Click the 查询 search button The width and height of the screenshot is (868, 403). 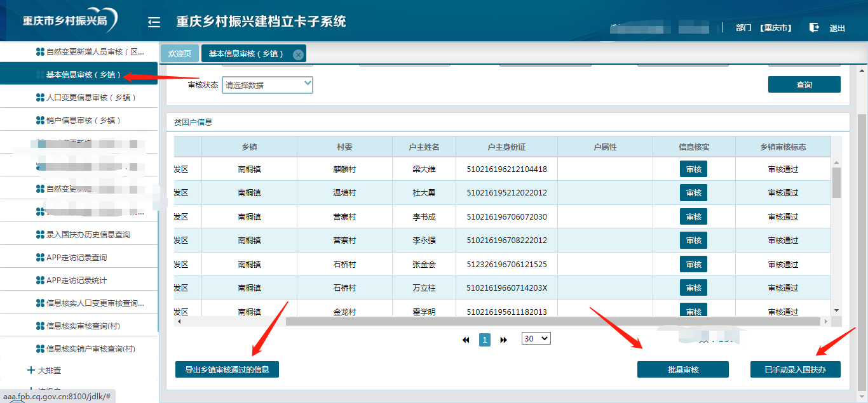pyautogui.click(x=804, y=85)
